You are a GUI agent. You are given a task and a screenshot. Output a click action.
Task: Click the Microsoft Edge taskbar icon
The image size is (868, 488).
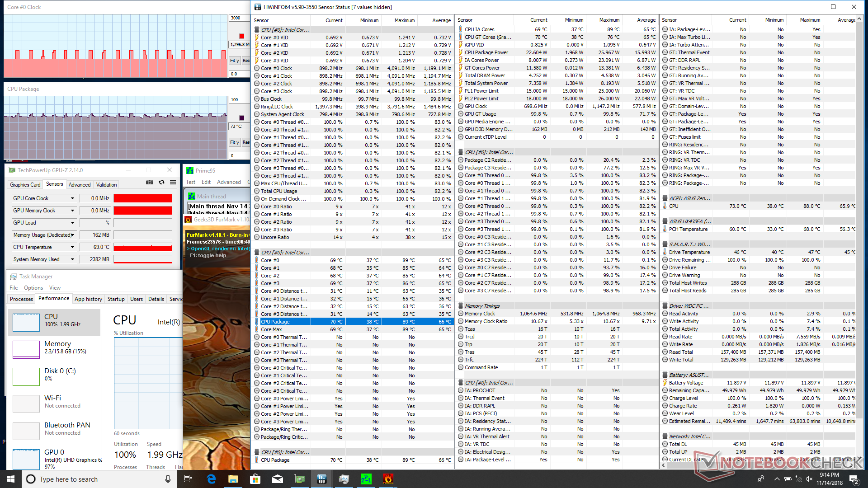[211, 479]
